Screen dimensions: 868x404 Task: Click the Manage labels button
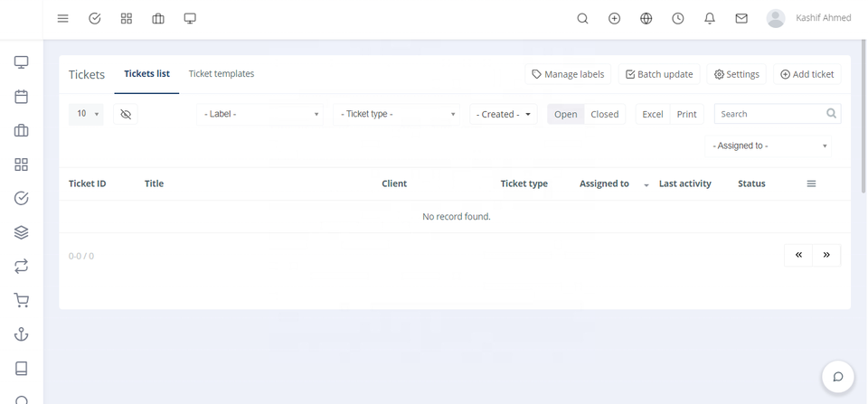pos(569,74)
